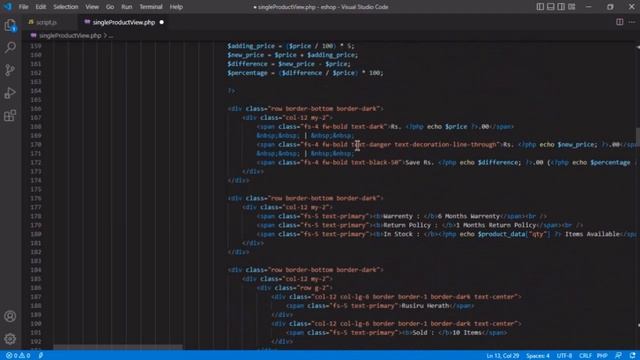Select the singleProductView.php tab
Screen dimensions: 640x360
[x=124, y=22]
